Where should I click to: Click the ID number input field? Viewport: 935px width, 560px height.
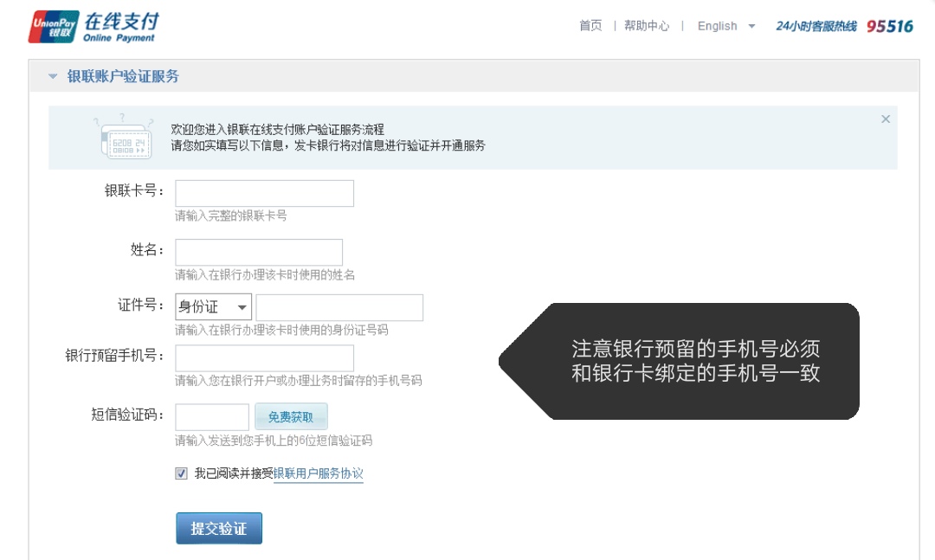point(338,306)
